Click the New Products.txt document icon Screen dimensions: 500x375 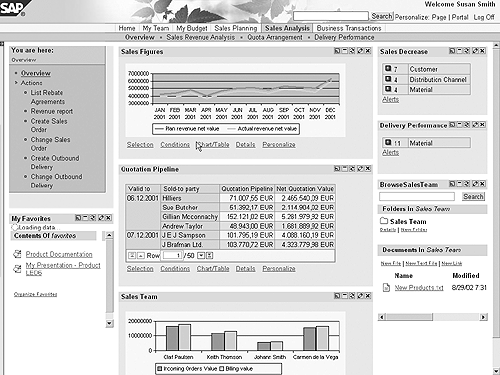(386, 287)
